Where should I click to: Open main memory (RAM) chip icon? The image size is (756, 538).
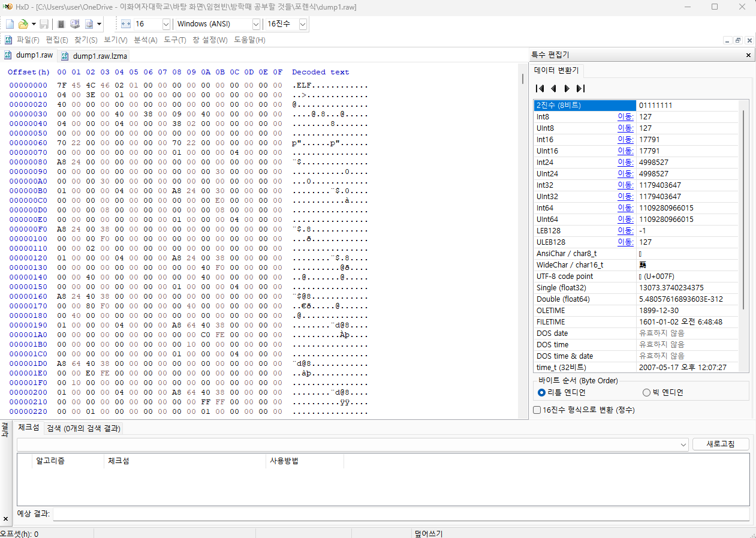click(x=61, y=24)
